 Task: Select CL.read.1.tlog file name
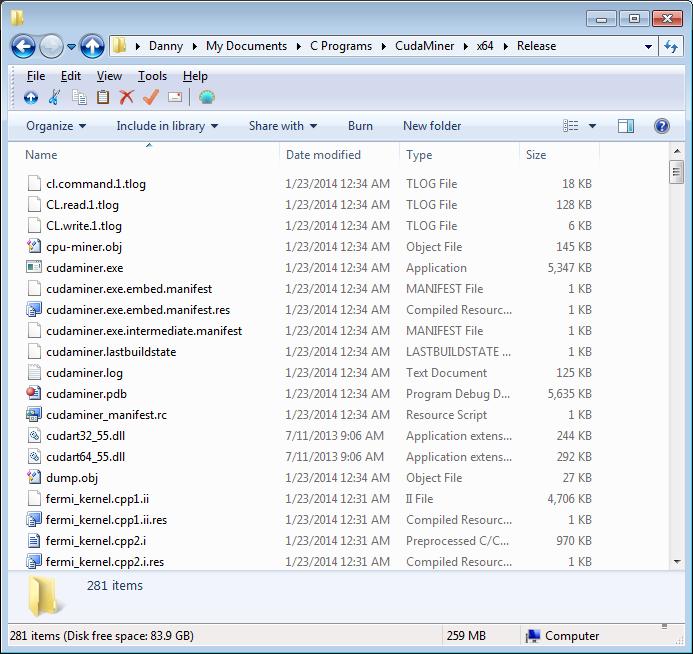[82, 205]
